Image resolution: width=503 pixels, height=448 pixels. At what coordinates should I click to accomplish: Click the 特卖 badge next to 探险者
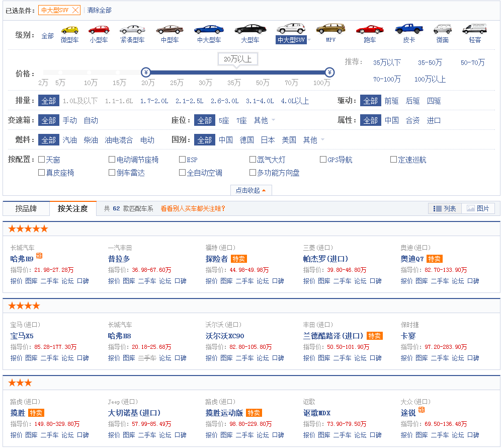pos(238,259)
